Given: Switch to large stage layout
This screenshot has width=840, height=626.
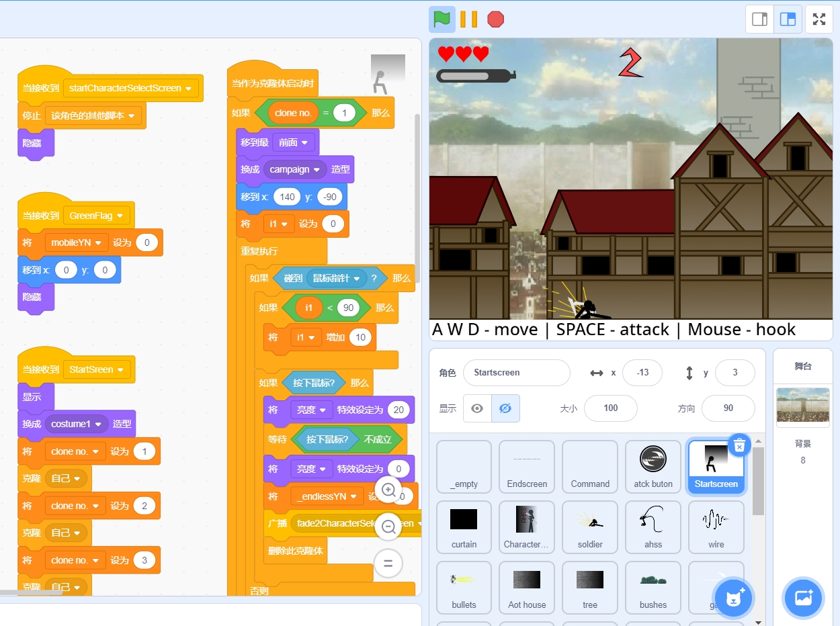Looking at the screenshot, I should (x=788, y=19).
